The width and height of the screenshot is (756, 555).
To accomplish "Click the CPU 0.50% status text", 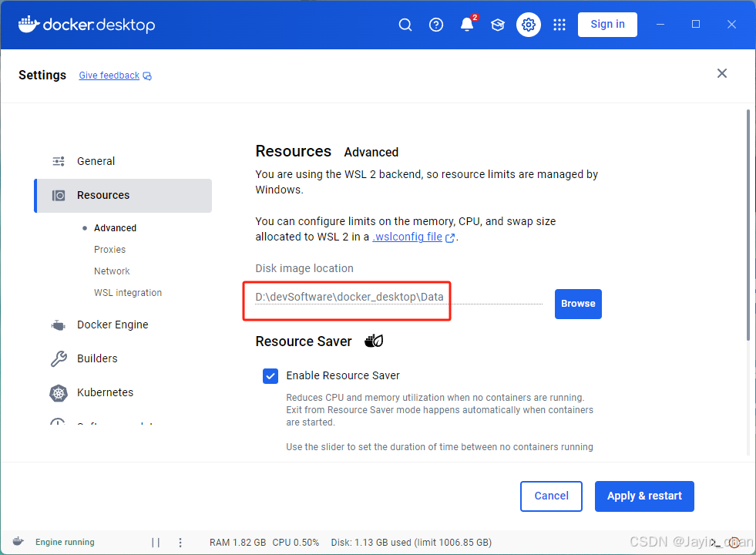I will click(296, 543).
